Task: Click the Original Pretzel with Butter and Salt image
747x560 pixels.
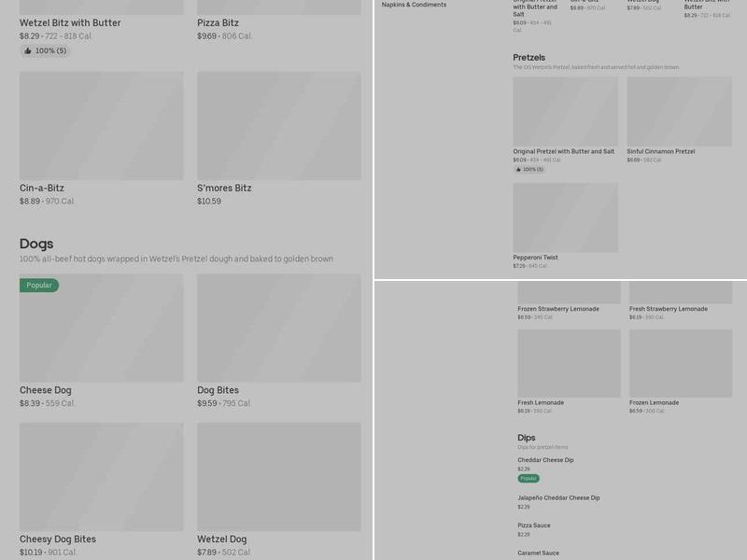Action: (565, 111)
